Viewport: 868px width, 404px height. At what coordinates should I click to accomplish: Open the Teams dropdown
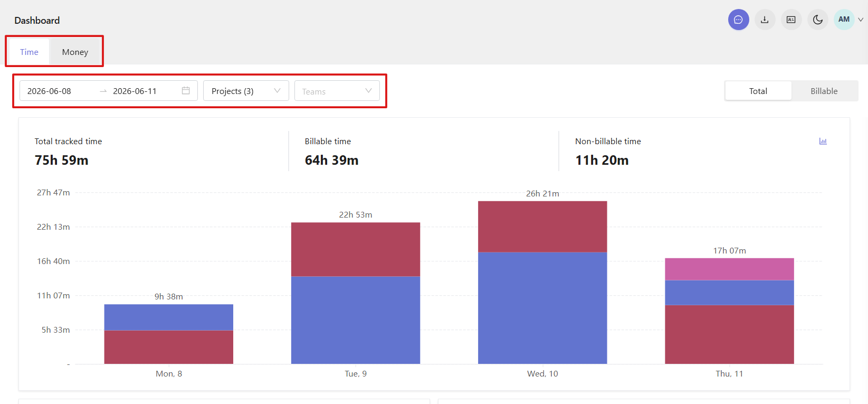(x=337, y=91)
